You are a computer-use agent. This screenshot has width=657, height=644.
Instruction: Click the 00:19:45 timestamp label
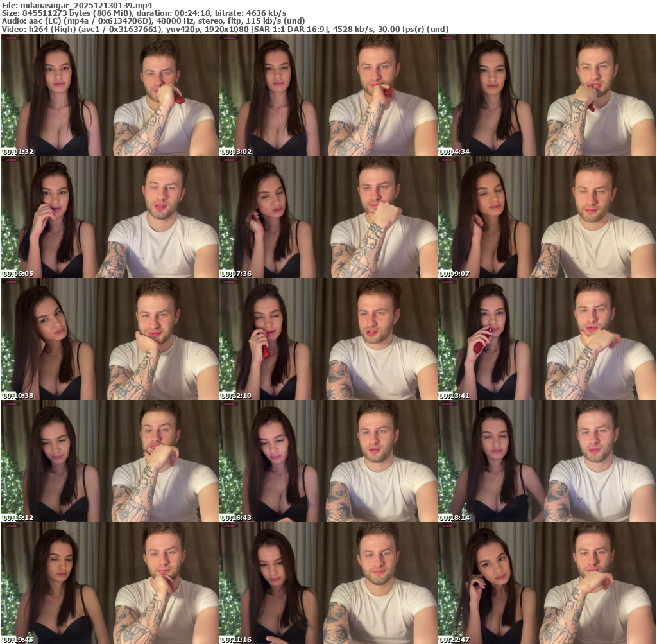tap(19, 640)
